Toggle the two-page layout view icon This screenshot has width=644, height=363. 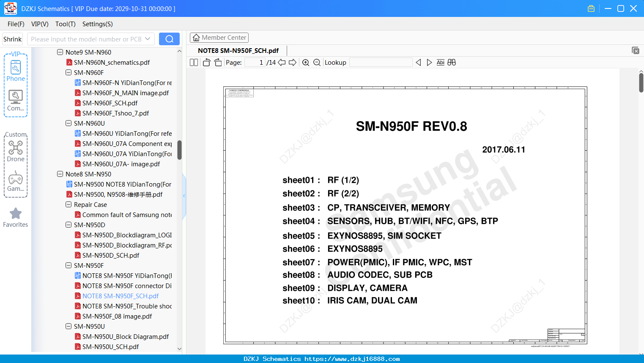coord(194,63)
